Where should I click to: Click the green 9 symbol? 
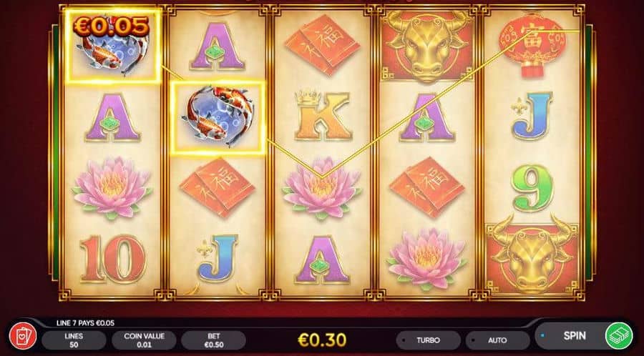tap(532, 188)
